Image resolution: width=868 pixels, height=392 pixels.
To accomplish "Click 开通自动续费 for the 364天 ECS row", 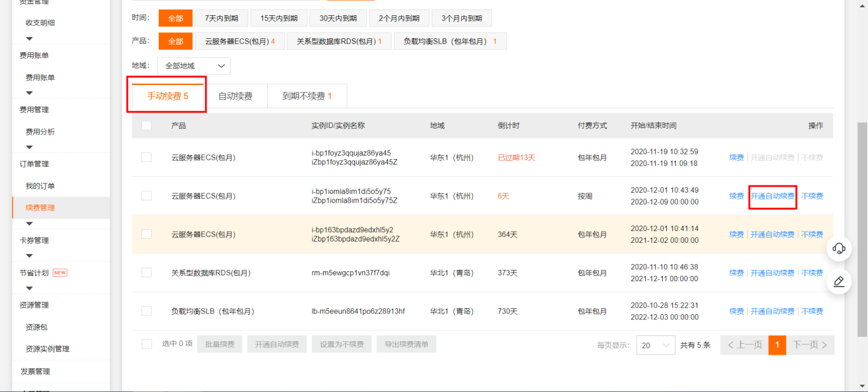I will 772,234.
